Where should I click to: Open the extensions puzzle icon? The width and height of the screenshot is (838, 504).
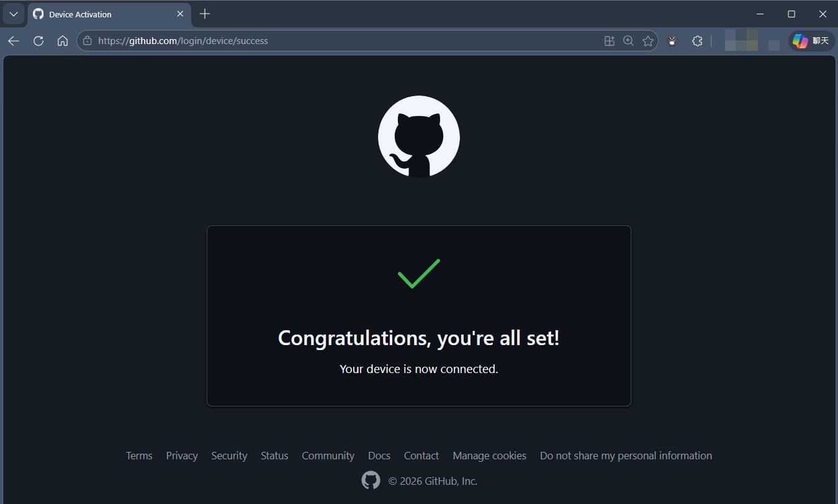tap(697, 41)
